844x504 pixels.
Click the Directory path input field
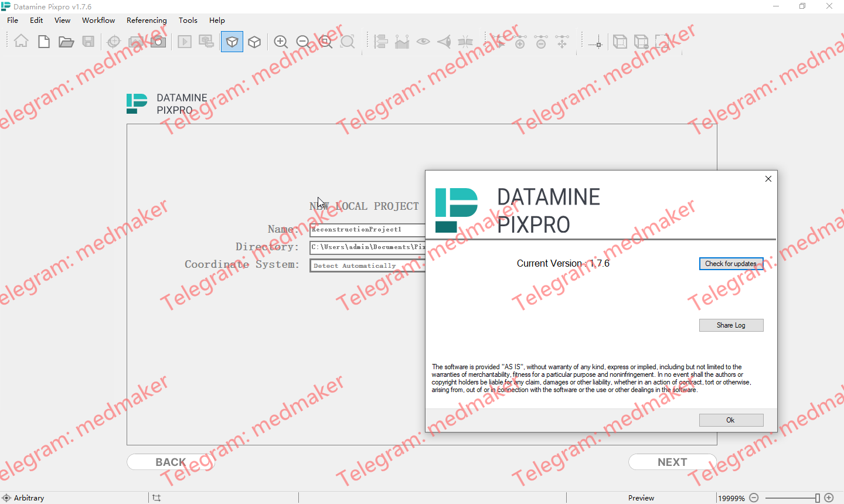point(367,247)
